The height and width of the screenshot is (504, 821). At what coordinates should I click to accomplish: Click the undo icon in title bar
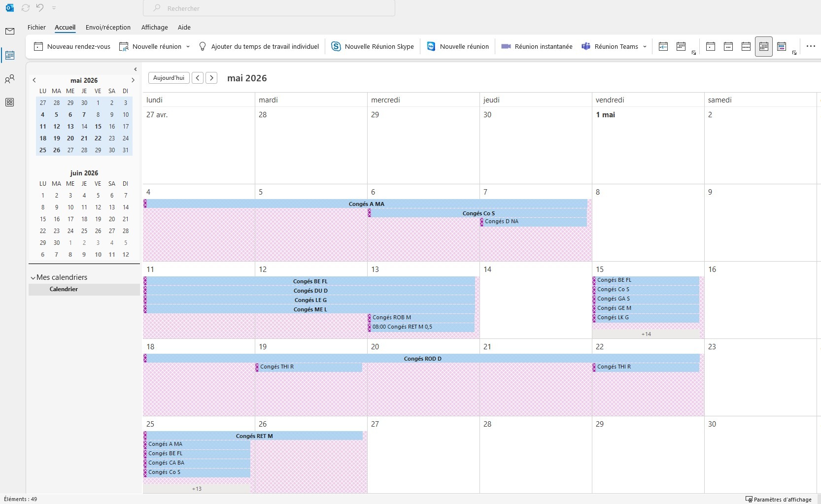click(40, 8)
